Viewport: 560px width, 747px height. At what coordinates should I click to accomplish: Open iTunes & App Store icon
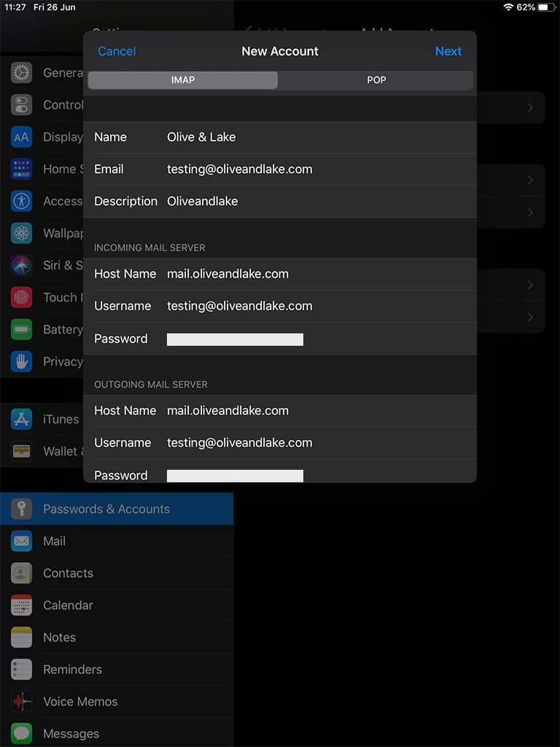21,419
